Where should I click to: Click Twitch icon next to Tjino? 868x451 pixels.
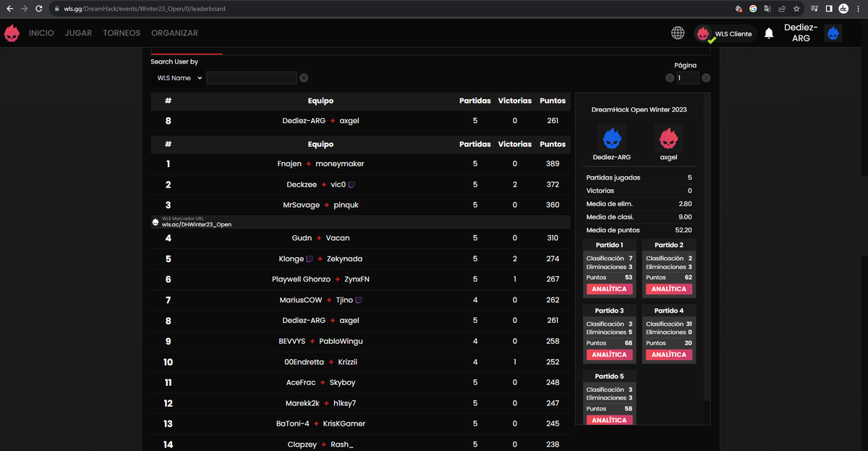click(x=359, y=300)
